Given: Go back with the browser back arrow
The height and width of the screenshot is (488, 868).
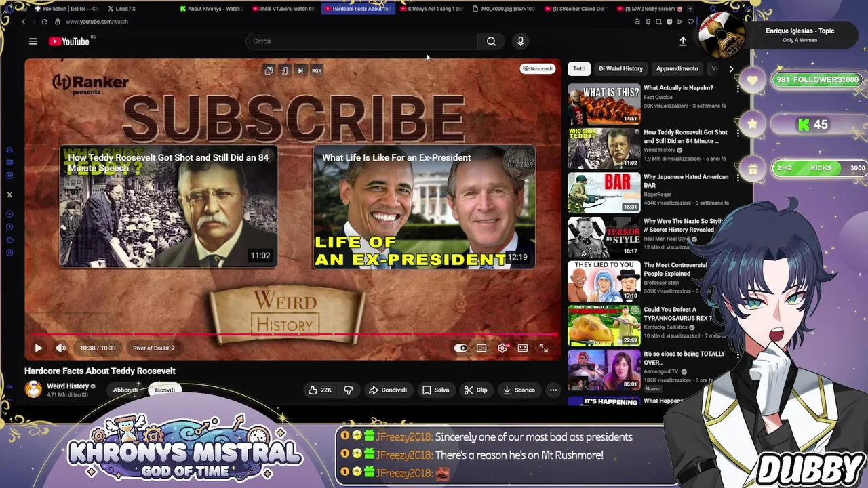Looking at the screenshot, I should click(23, 22).
